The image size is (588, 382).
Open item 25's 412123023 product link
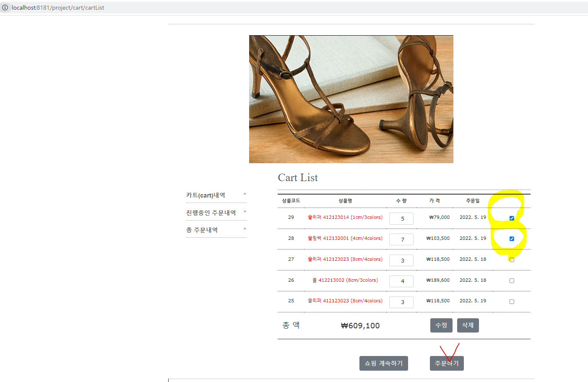click(x=345, y=301)
